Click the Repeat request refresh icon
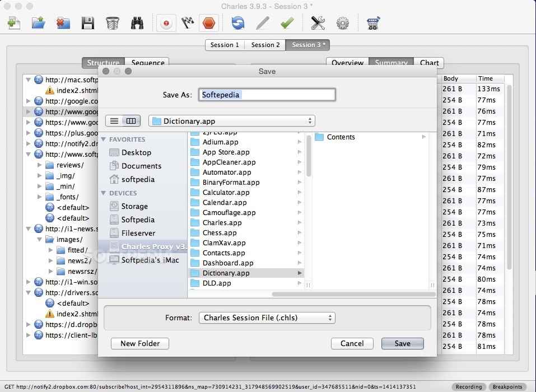This screenshot has width=536, height=392. [238, 23]
